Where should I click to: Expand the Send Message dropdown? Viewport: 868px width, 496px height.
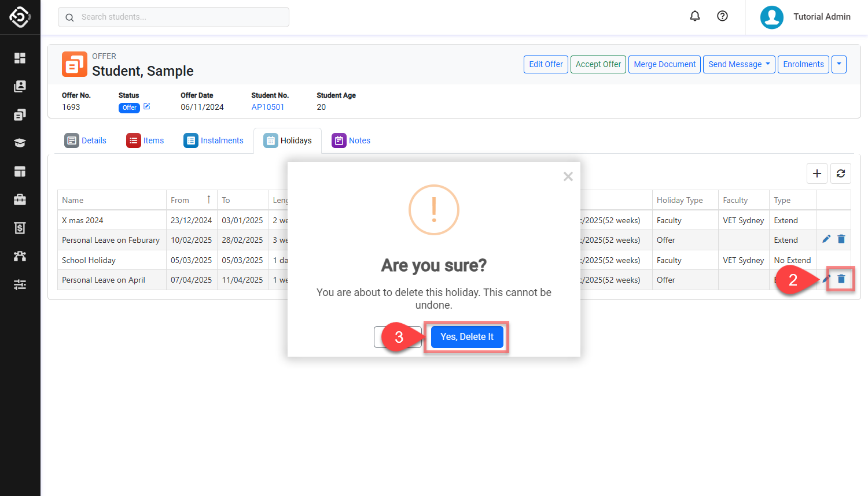(739, 64)
